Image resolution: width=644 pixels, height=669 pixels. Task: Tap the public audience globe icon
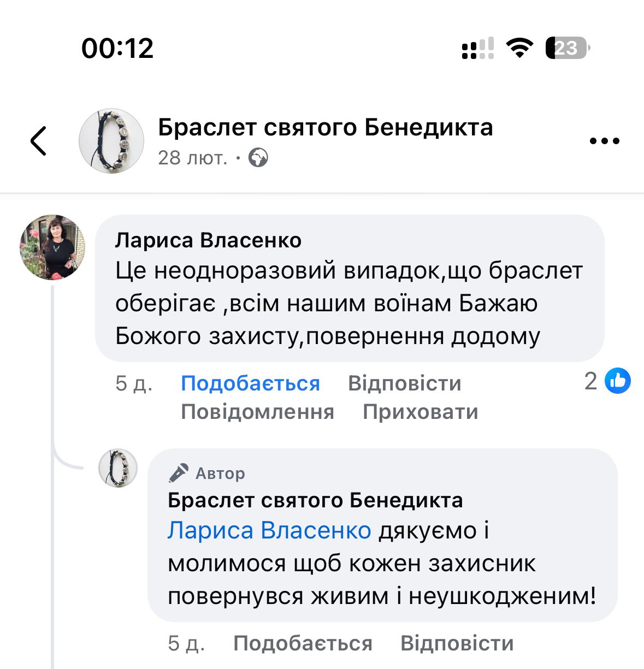point(258,158)
